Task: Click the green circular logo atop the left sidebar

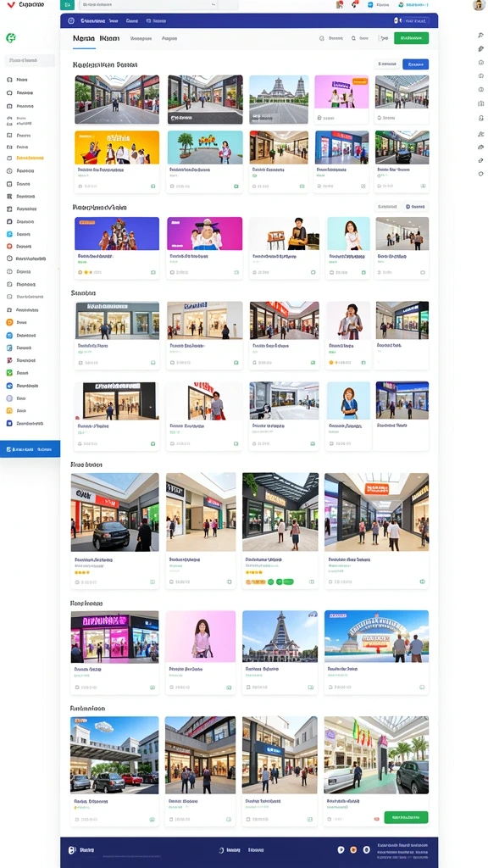Action: pyautogui.click(x=10, y=38)
